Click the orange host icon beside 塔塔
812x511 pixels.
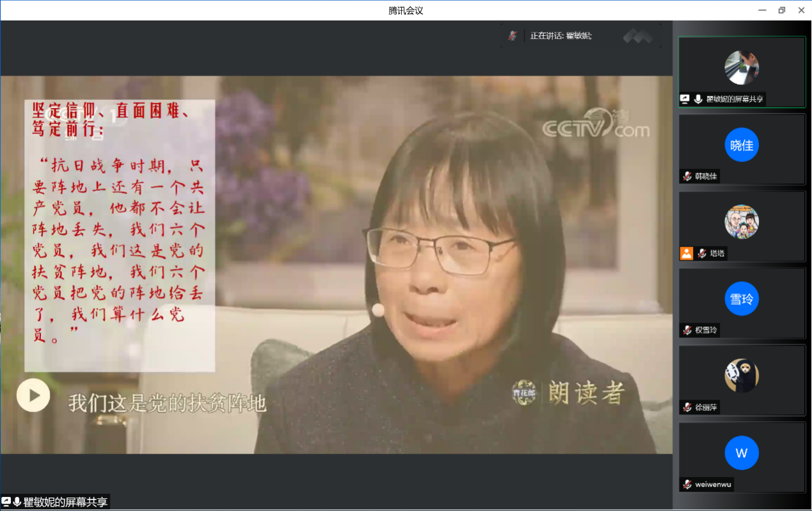[x=687, y=254]
